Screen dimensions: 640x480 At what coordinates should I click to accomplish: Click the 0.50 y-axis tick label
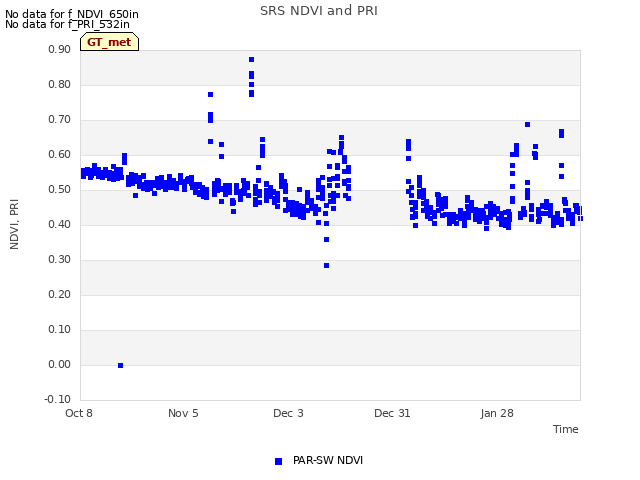point(60,189)
